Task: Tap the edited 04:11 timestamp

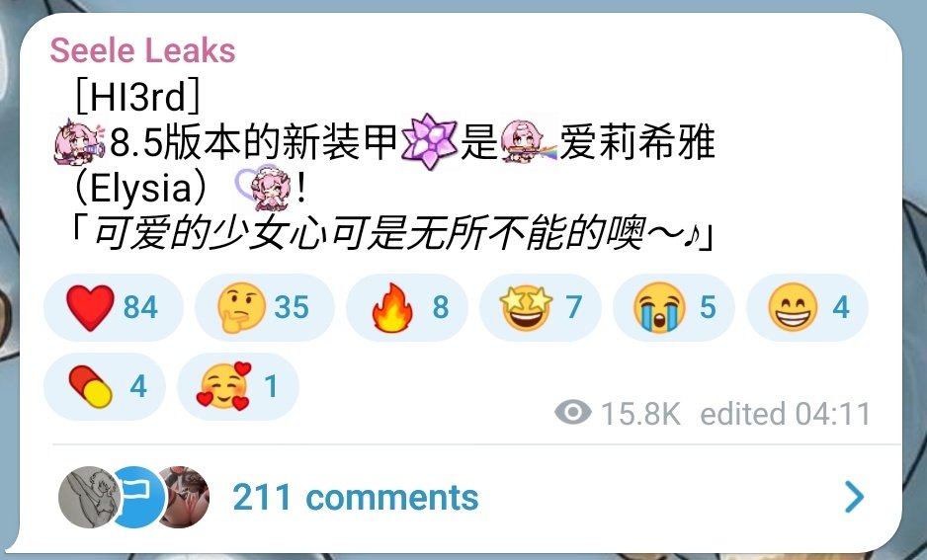Action: click(785, 414)
